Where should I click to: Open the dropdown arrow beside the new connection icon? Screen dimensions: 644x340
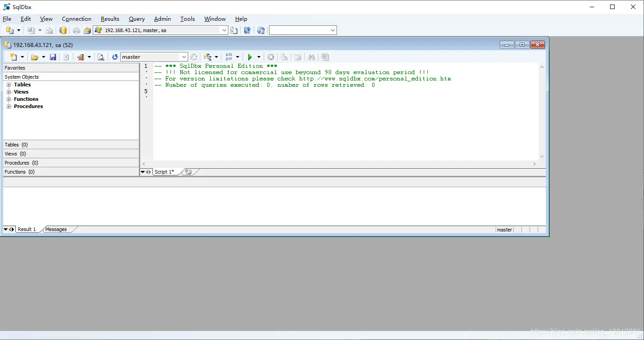coord(19,30)
